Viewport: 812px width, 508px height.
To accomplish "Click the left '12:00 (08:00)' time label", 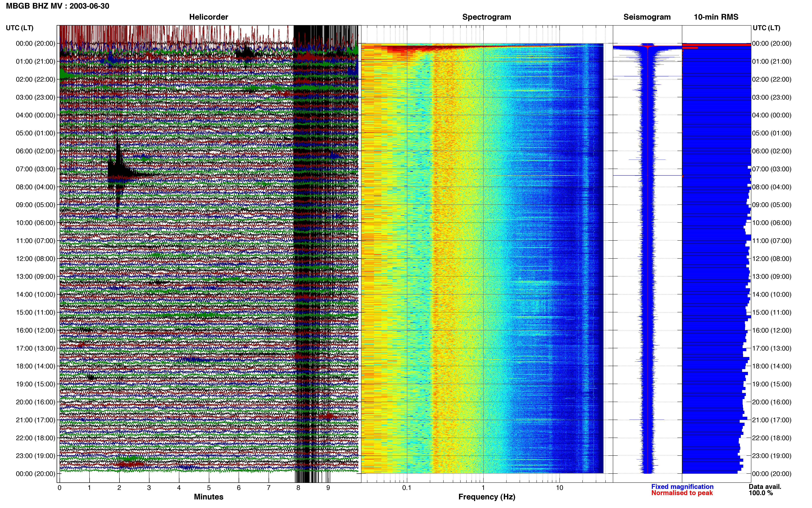I will point(36,259).
